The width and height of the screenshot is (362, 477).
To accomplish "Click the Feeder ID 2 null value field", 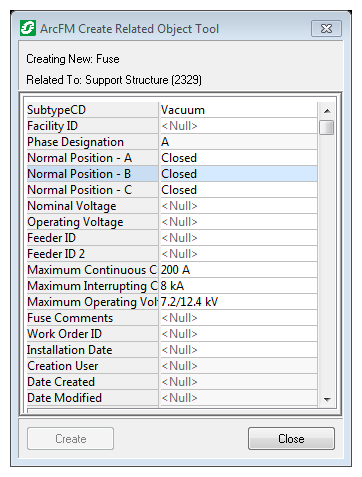I will 239,254.
